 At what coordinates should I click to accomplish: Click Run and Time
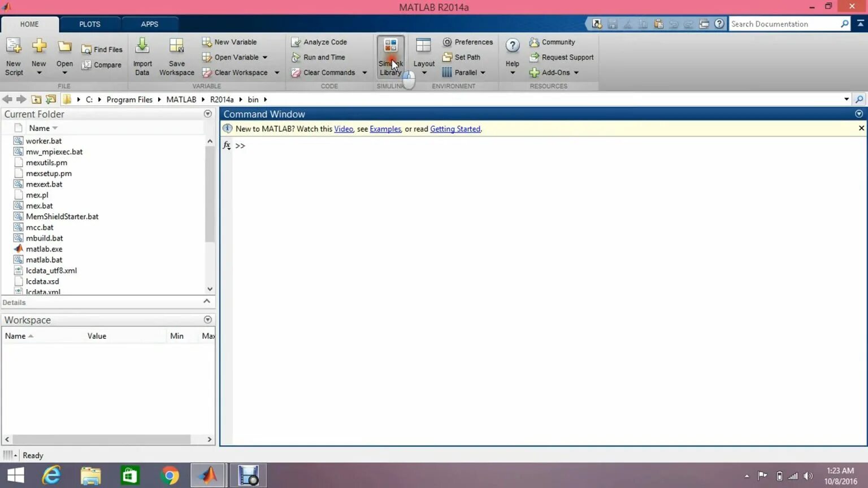[318, 57]
